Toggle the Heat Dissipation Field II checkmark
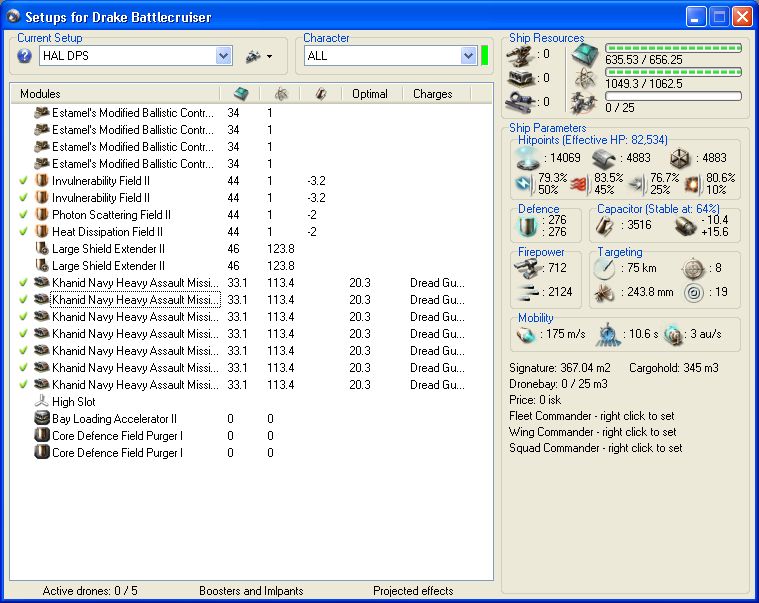 [x=23, y=232]
